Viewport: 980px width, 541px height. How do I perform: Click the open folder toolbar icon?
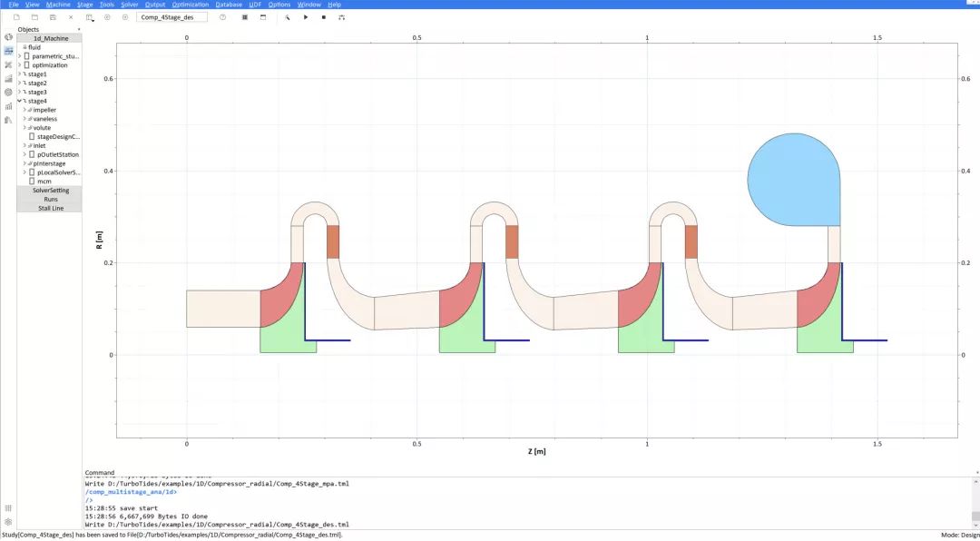pos(34,17)
